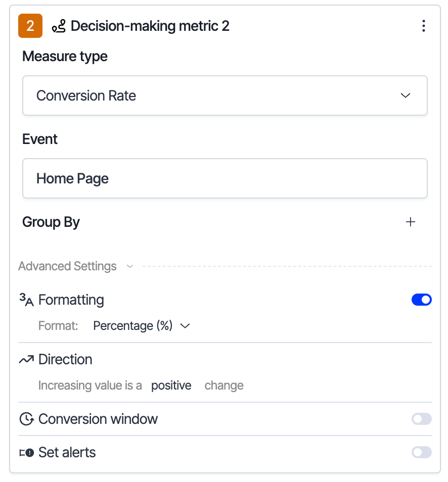Click the chevron inside the Measure type selector
The image size is (448, 482).
[405, 95]
